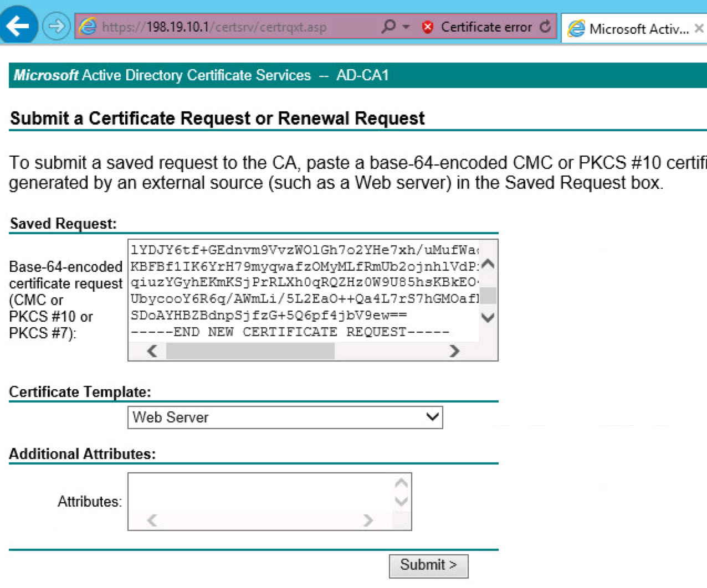Click the browser Forward arrow button
The image size is (707, 588).
pyautogui.click(x=56, y=26)
